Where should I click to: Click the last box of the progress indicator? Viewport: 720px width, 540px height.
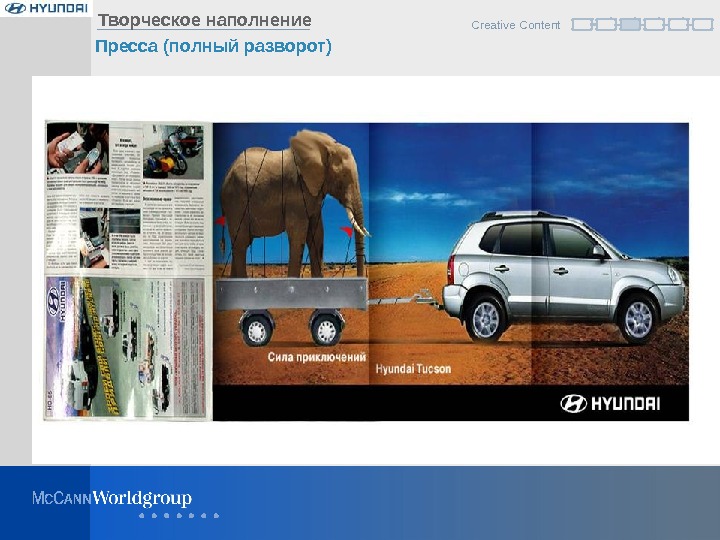(x=703, y=24)
